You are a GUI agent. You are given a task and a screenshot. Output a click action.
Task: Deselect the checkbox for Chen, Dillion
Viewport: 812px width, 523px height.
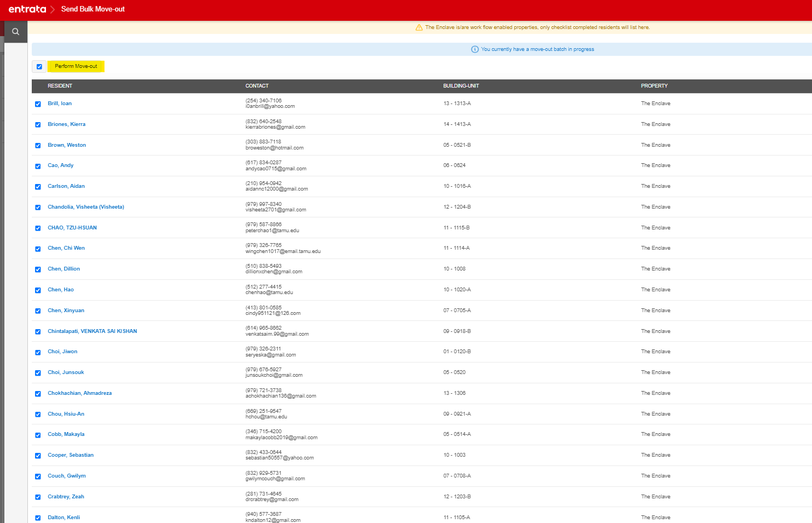[x=38, y=269]
